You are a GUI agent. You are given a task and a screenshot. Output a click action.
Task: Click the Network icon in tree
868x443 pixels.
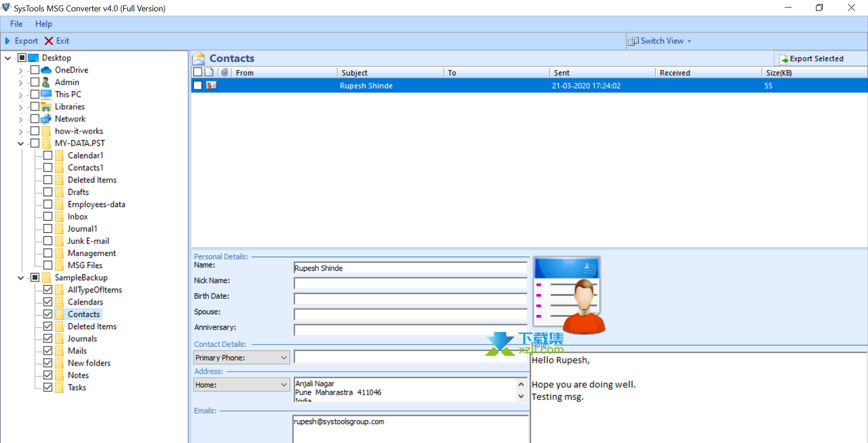pyautogui.click(x=46, y=119)
